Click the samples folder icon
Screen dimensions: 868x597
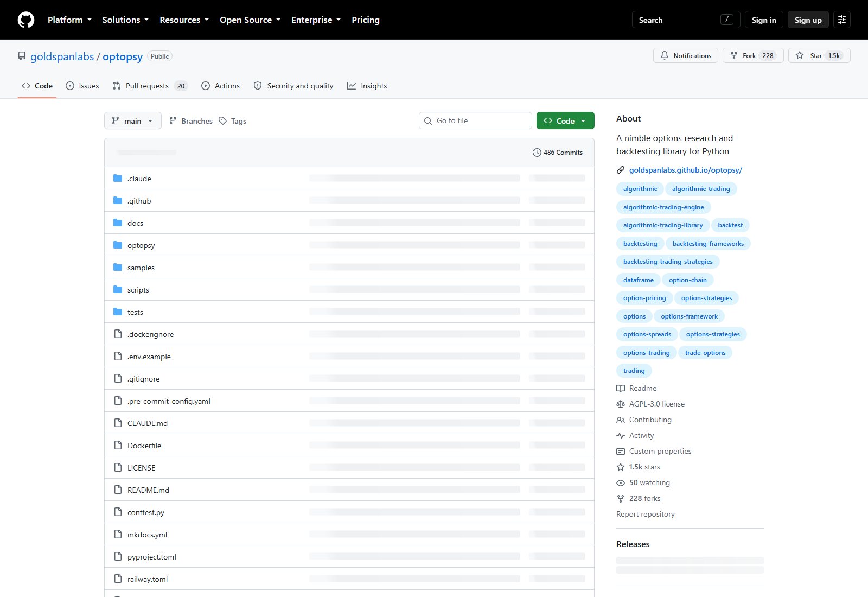click(118, 267)
